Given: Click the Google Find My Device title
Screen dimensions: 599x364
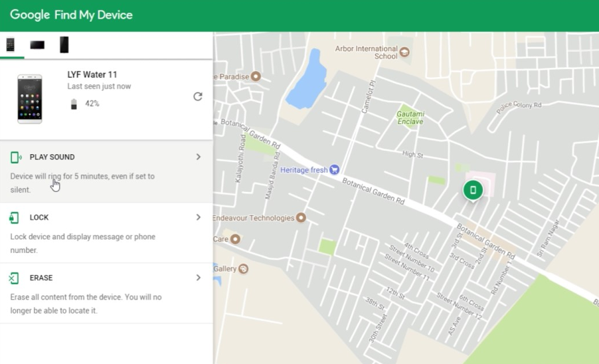Looking at the screenshot, I should point(71,15).
